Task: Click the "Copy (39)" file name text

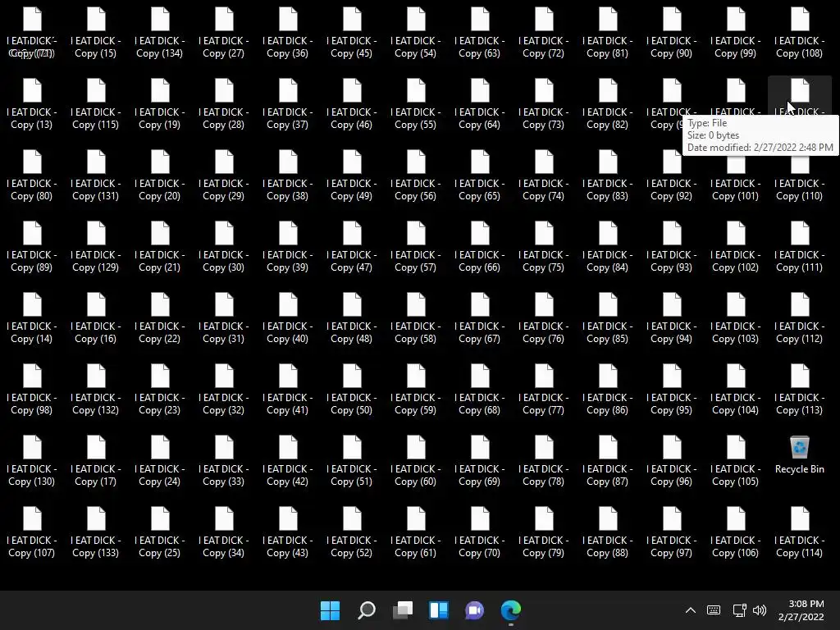Action: click(x=288, y=267)
